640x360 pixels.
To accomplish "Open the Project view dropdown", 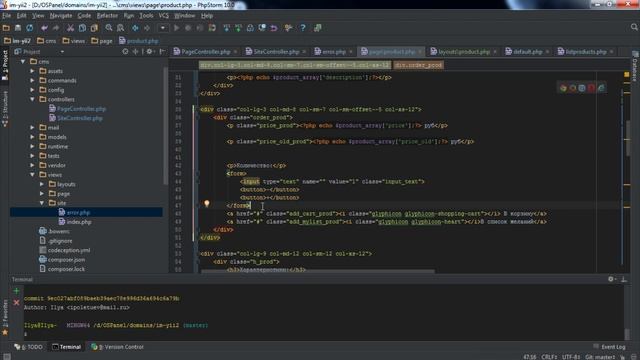I will pos(62,52).
